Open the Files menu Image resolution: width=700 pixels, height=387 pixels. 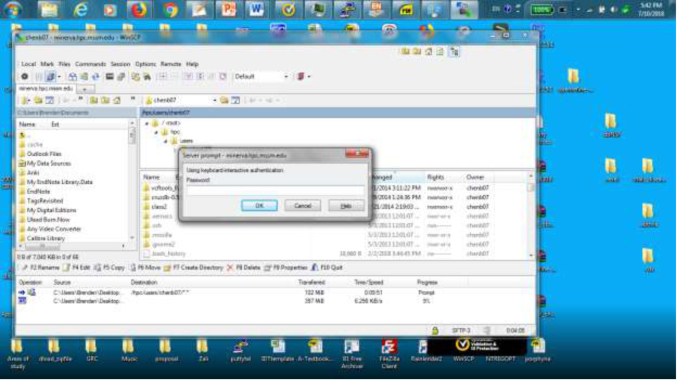(64, 64)
